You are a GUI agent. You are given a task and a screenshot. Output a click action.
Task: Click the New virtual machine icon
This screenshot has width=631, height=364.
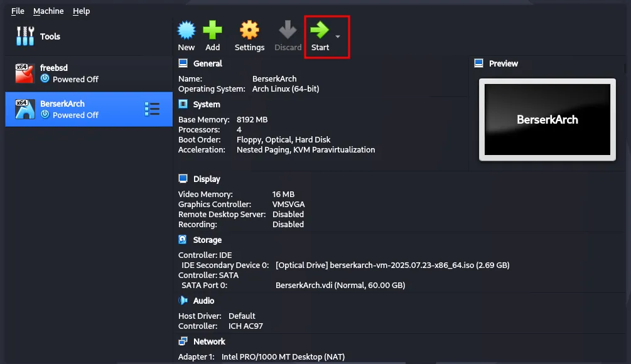(186, 30)
